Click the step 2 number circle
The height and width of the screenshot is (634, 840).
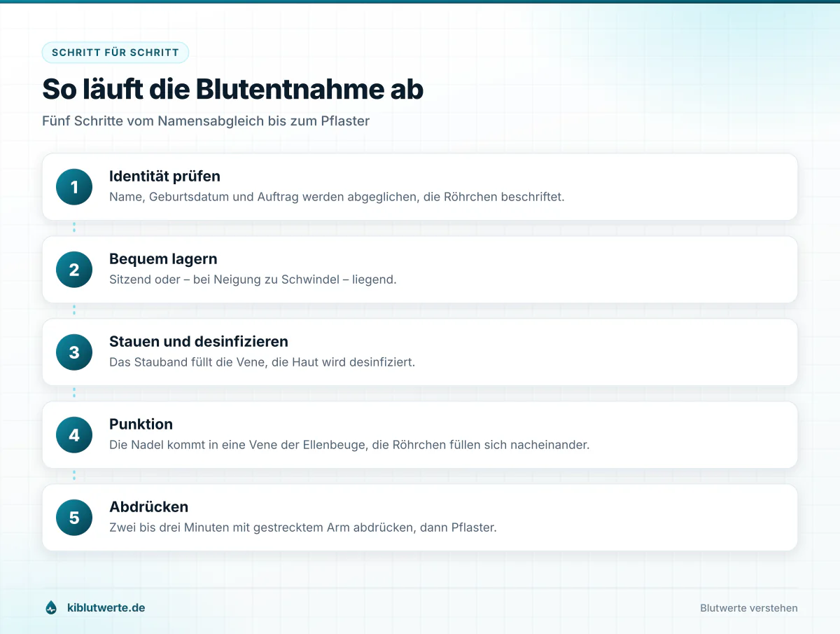coord(74,270)
